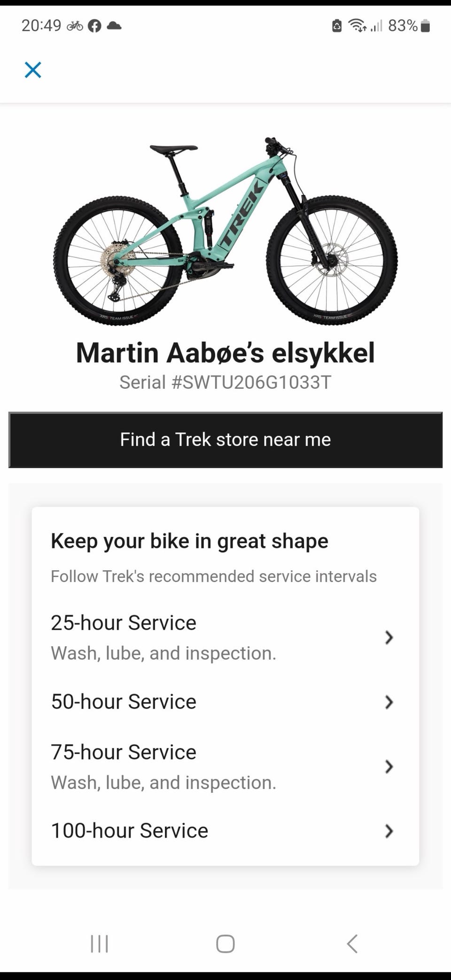This screenshot has width=451, height=980.
Task: Tap the Martin Aabøe's elsykkel title
Action: (x=225, y=353)
